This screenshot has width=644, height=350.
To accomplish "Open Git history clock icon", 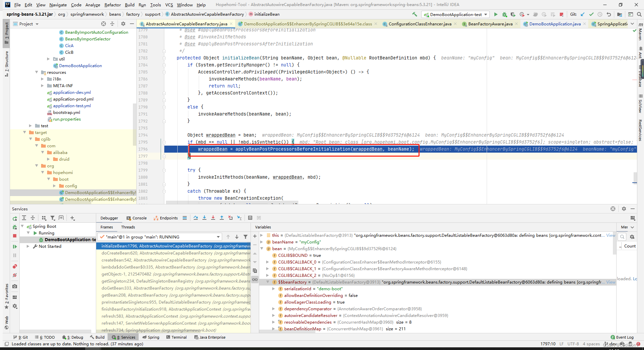I will (600, 14).
